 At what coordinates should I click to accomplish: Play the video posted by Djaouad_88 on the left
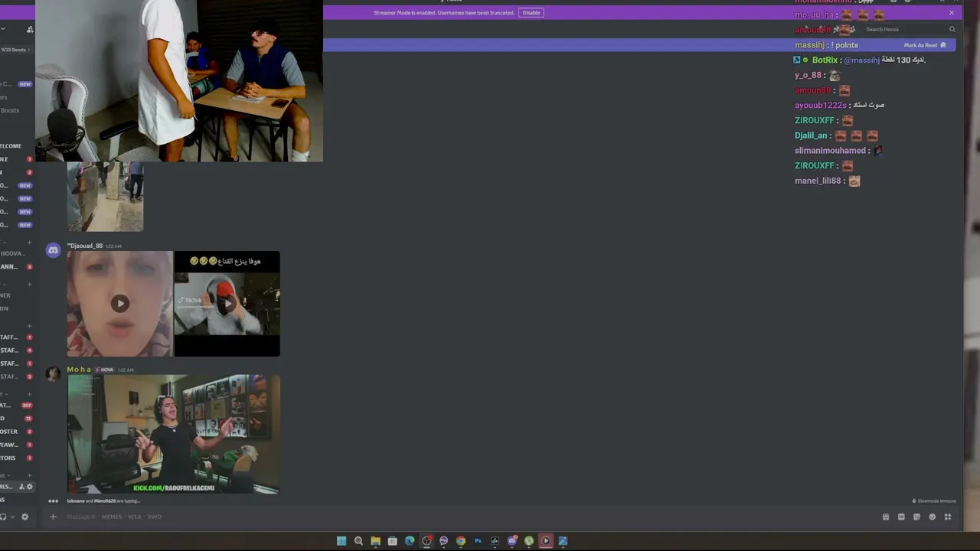(x=120, y=304)
